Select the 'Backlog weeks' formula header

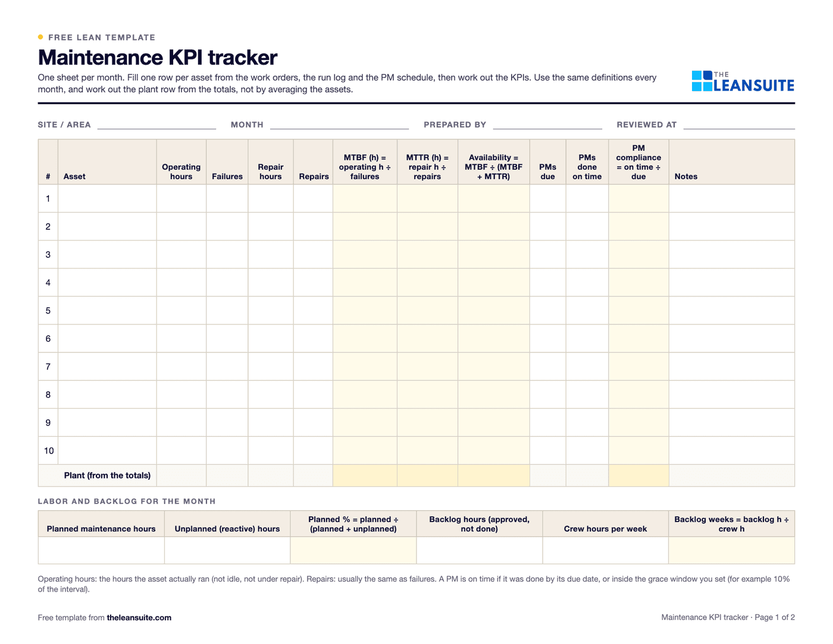pyautogui.click(x=732, y=524)
